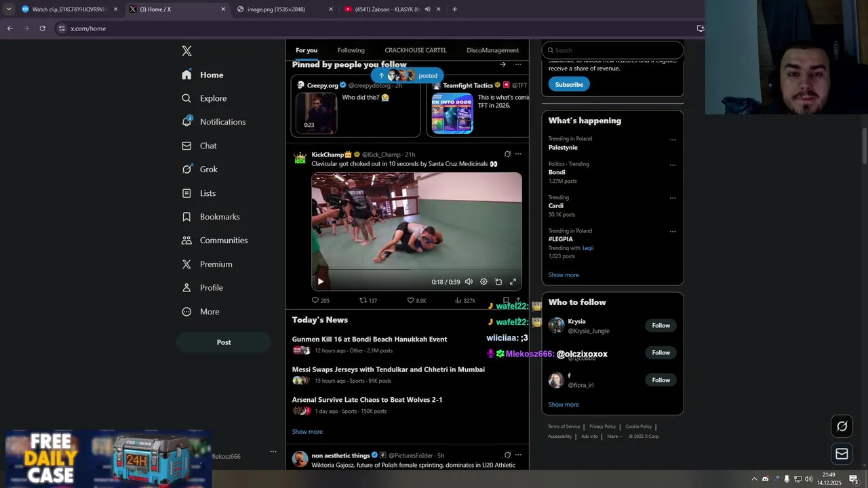Open Teamfight Tactics pinned image
This screenshot has width=868, height=488.
[452, 113]
